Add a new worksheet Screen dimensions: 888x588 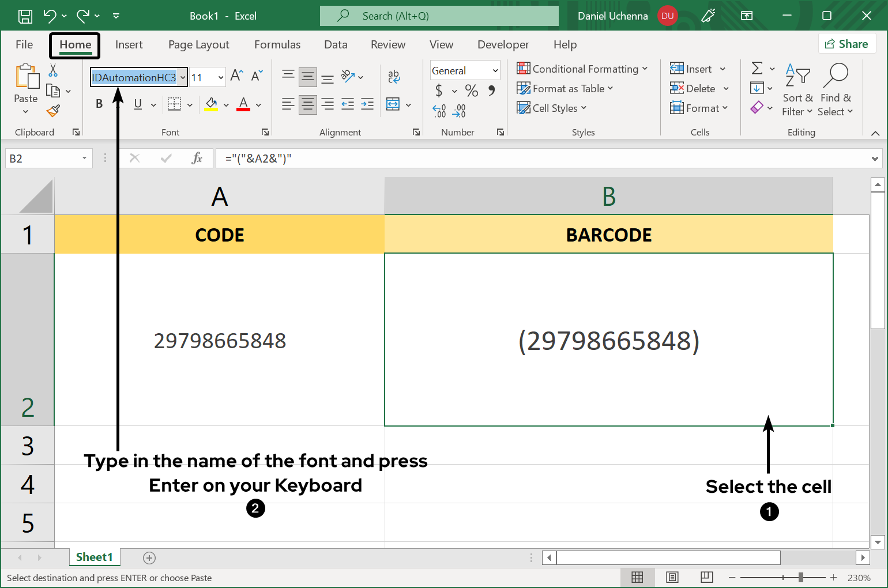(x=149, y=557)
